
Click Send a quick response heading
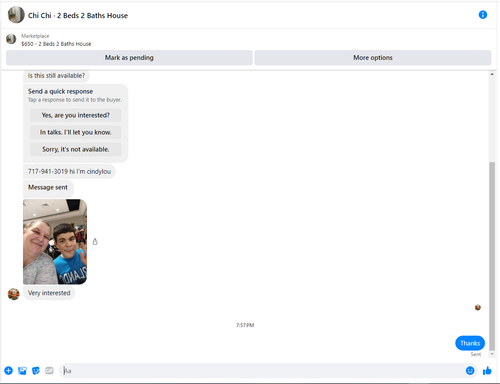[x=60, y=91]
